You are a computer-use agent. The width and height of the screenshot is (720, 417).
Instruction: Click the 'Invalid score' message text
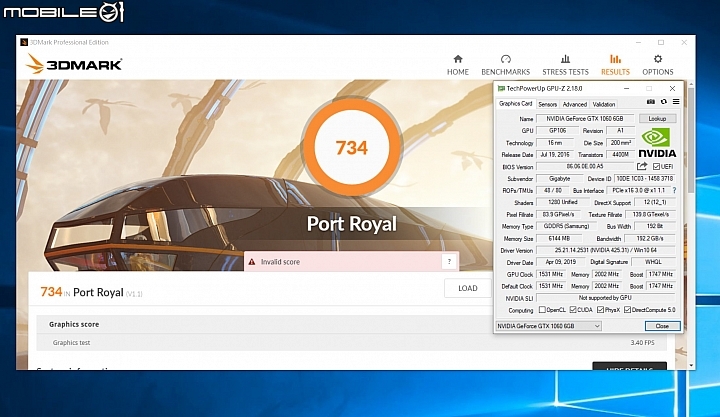tap(280, 262)
